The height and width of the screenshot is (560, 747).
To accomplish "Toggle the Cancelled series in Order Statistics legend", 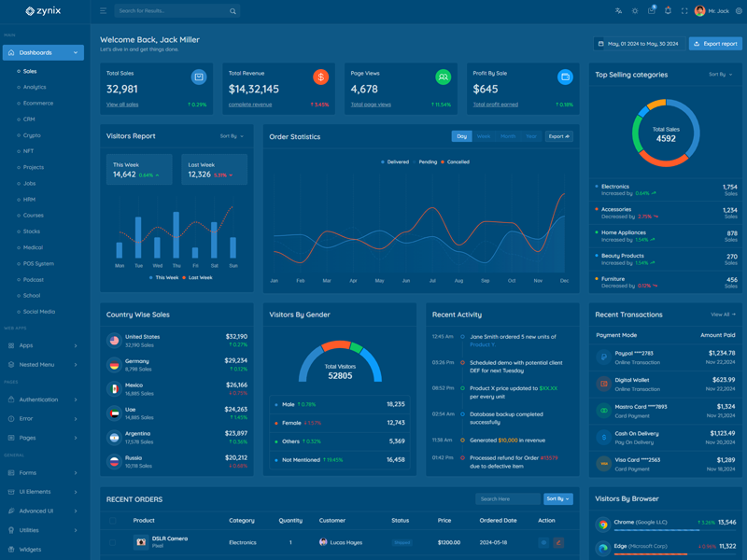I will tap(456, 161).
